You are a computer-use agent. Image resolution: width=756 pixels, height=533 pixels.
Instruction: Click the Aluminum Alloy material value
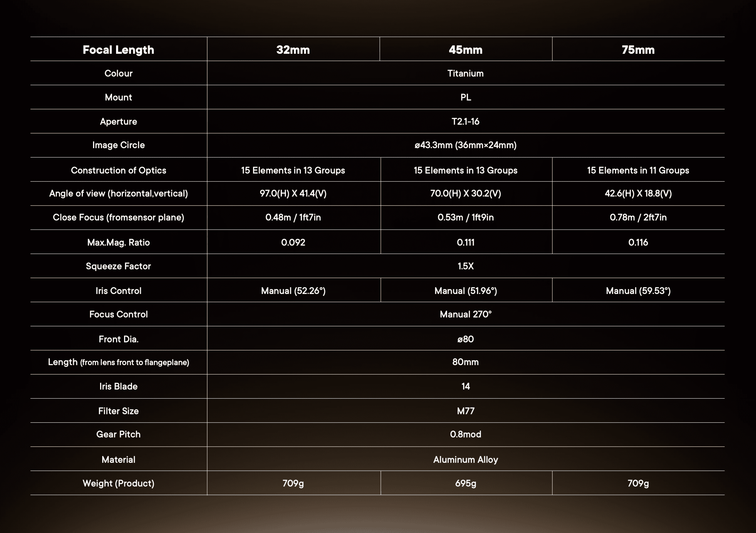click(x=465, y=460)
